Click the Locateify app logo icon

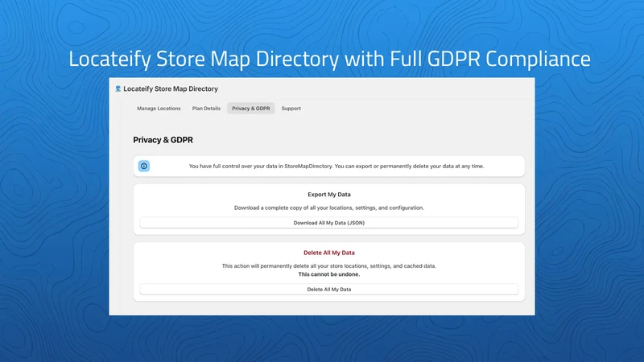(118, 88)
